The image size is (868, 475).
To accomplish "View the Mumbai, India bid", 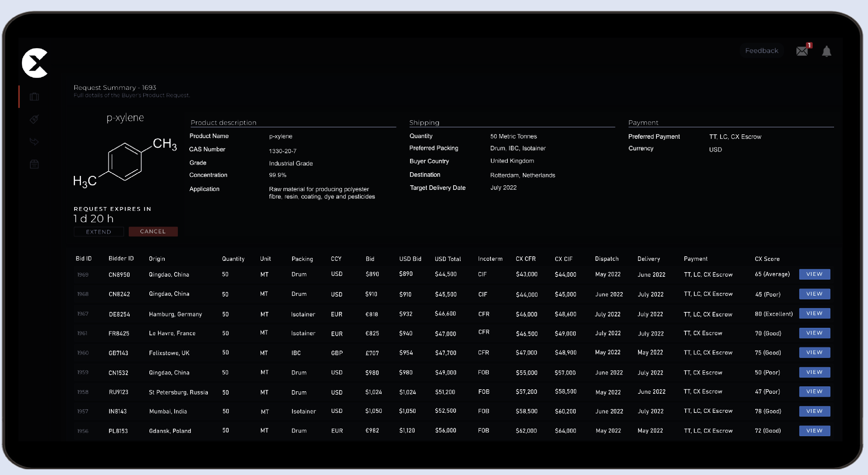I will point(814,411).
